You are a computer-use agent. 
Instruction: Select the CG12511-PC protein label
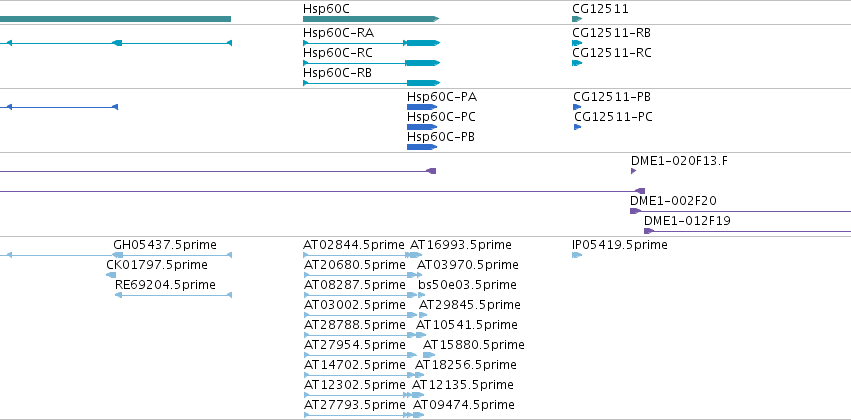tap(613, 117)
